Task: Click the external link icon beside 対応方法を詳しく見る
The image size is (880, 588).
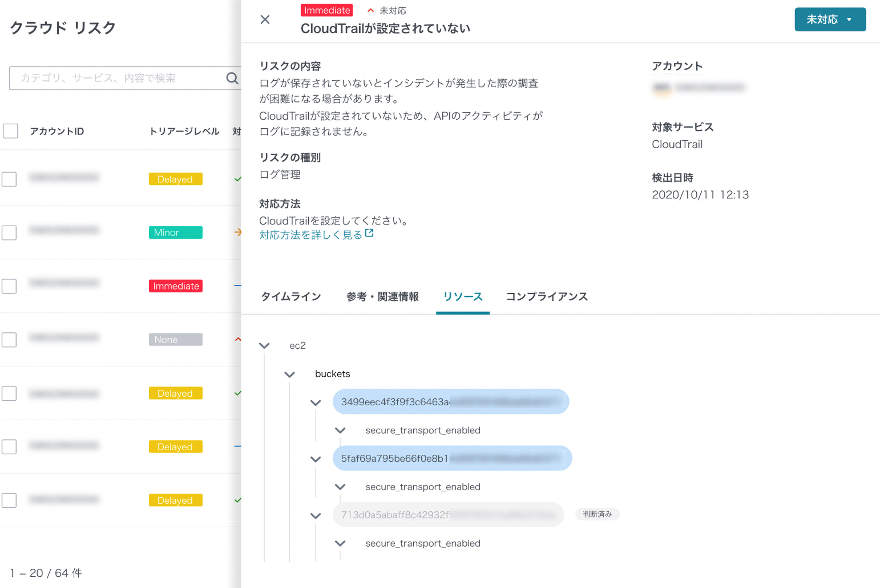Action: coord(370,233)
